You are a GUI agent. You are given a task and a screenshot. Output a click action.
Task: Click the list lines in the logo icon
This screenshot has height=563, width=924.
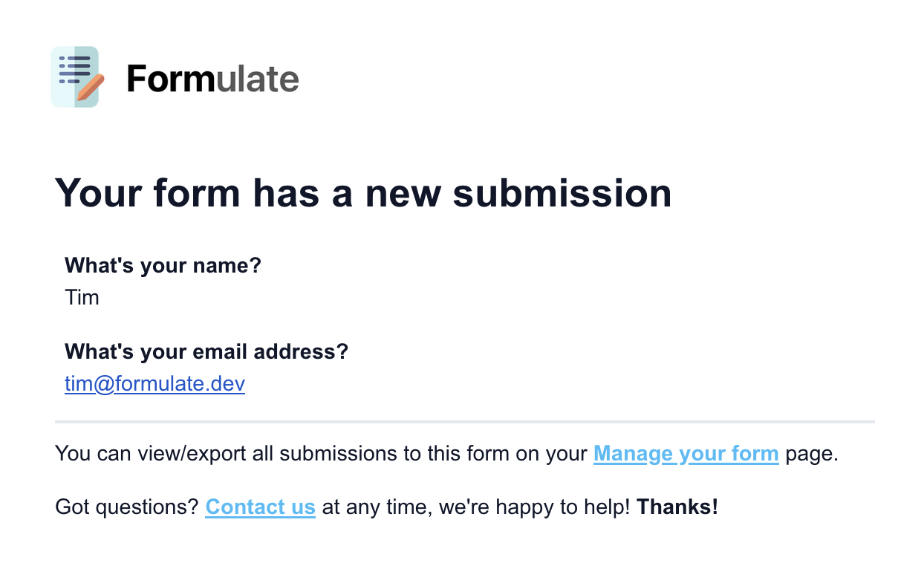pos(74,68)
